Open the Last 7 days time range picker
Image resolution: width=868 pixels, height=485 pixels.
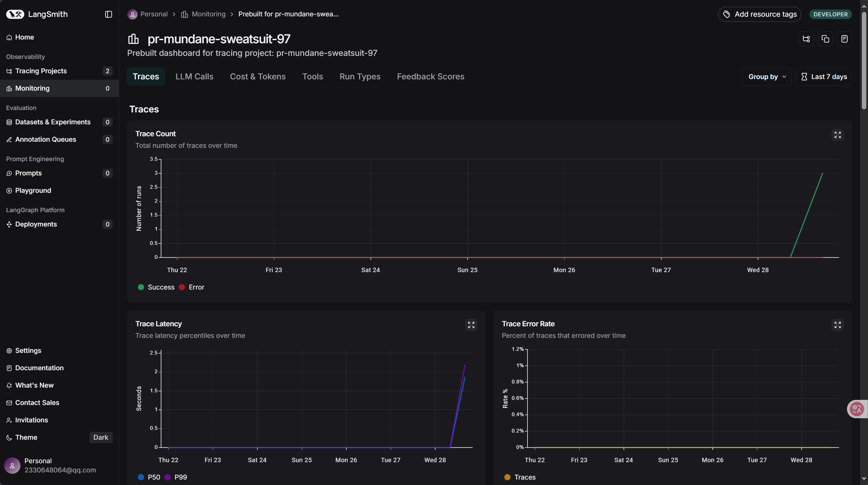[823, 77]
